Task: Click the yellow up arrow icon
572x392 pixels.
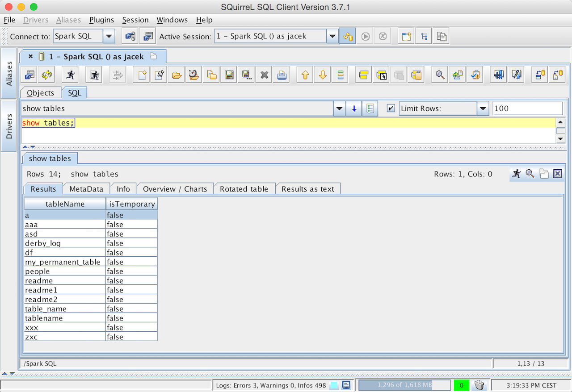Action: coord(305,75)
